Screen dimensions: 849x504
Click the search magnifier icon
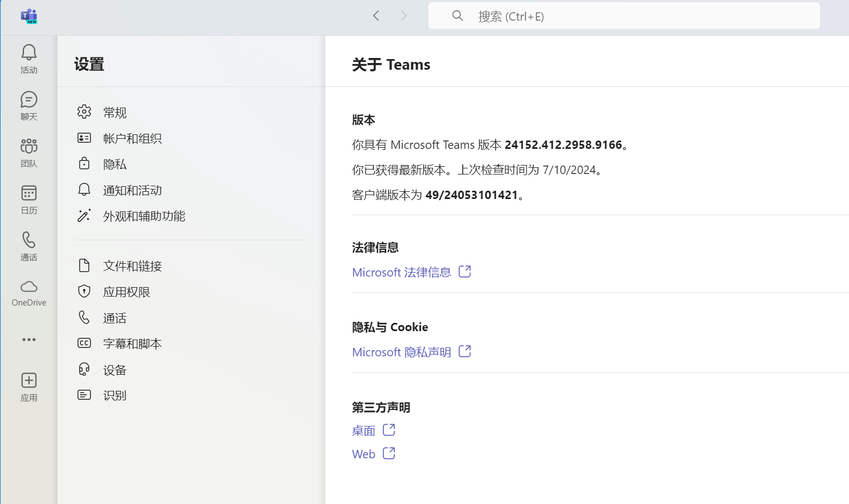coord(457,16)
